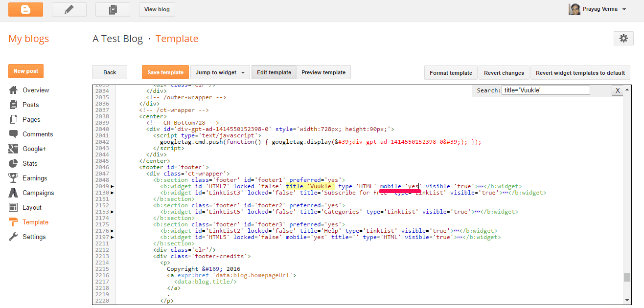Open the gear settings dropdown

pos(623,39)
